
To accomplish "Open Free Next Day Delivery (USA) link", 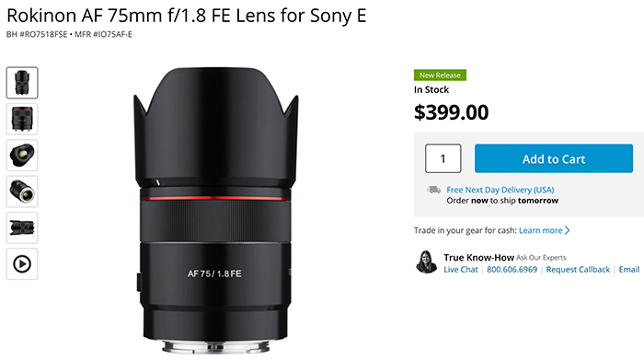I will click(500, 190).
